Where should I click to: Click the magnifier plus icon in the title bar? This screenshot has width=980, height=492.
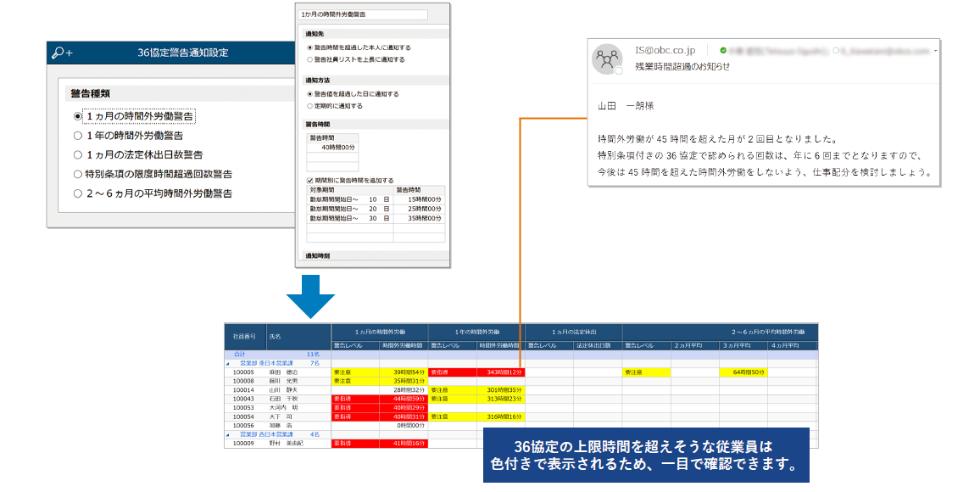point(62,53)
